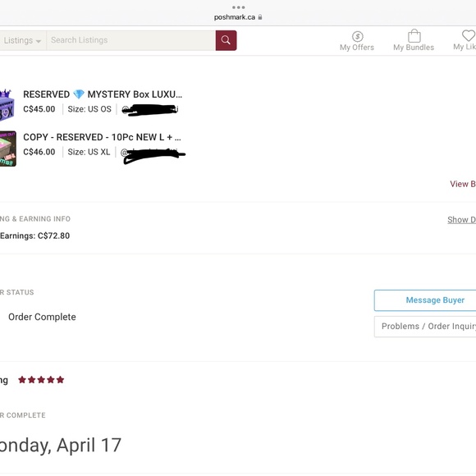Click the My Offers label text
The image size is (476, 476).
357,48
